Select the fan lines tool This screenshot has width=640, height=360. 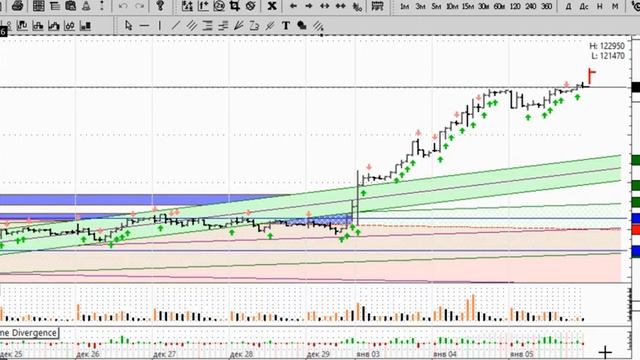[239, 26]
